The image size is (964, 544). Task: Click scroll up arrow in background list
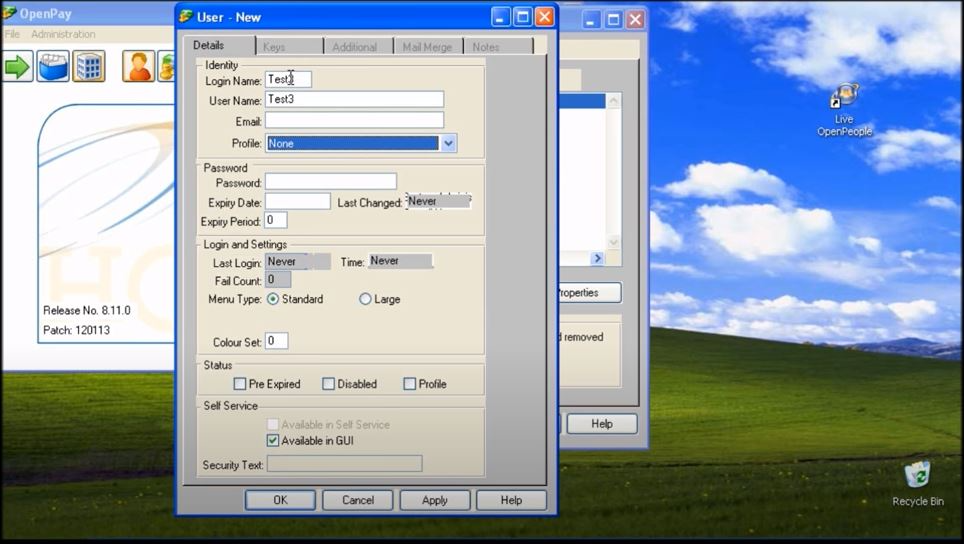tap(614, 101)
